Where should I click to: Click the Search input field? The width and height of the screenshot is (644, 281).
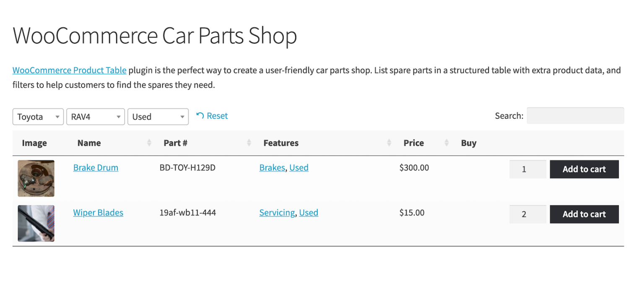[575, 115]
